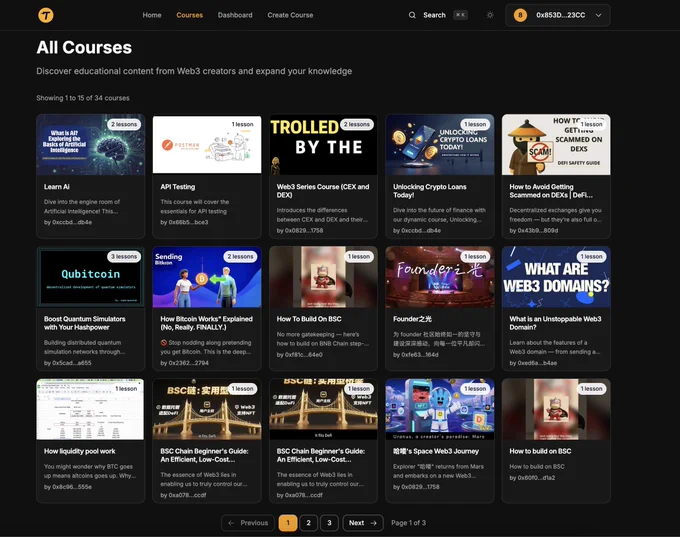Click the '2 lessons' badge on Sending Bitcoin card

[240, 257]
